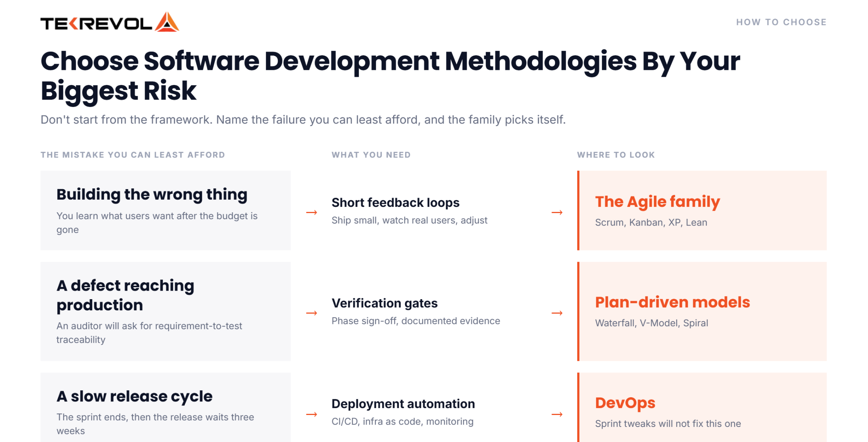Click 'Scrum, Kanban, XP, Lean' text
The image size is (868, 442).
coord(651,223)
